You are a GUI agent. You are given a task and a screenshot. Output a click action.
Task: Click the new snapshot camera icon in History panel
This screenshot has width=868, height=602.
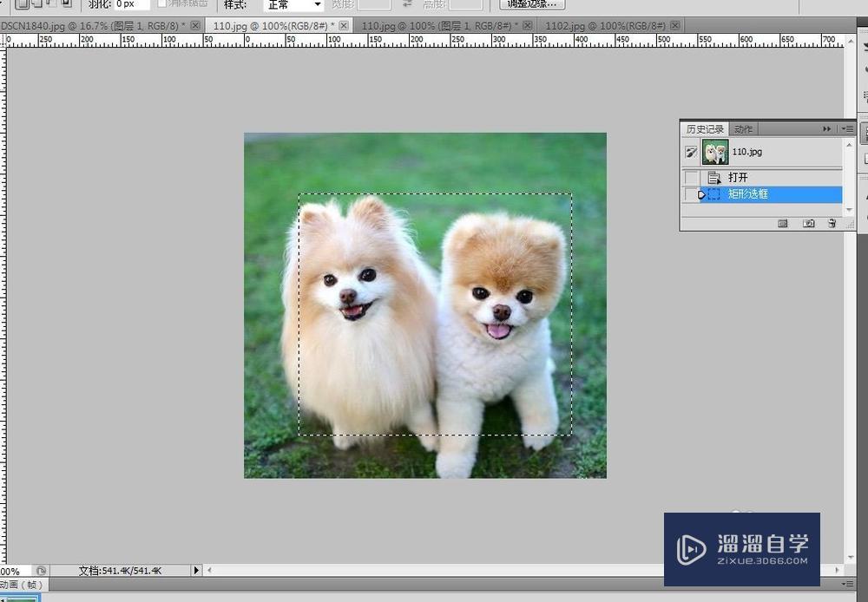[809, 223]
